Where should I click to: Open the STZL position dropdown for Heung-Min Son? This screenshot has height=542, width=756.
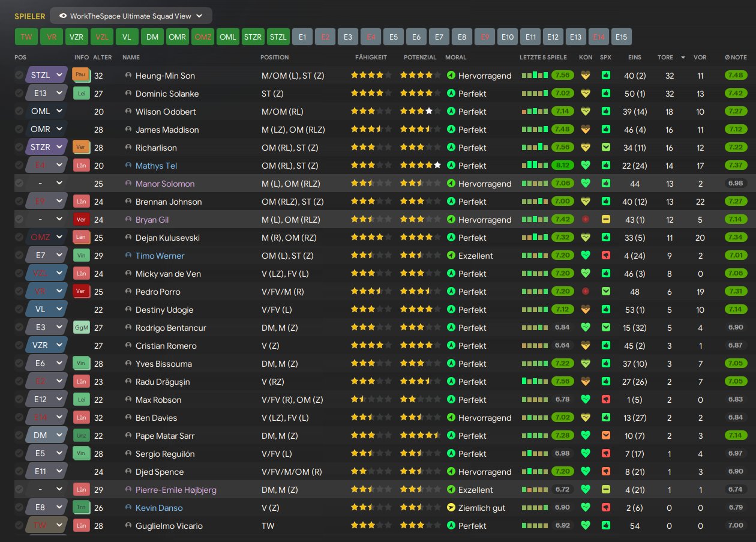[x=47, y=76]
